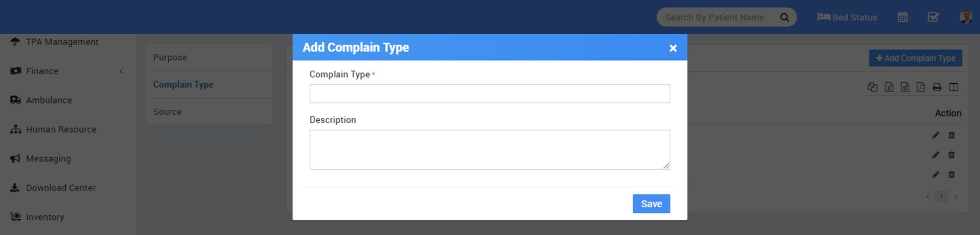Delete the second row with trash icon
This screenshot has height=235, width=980.
tap(952, 155)
